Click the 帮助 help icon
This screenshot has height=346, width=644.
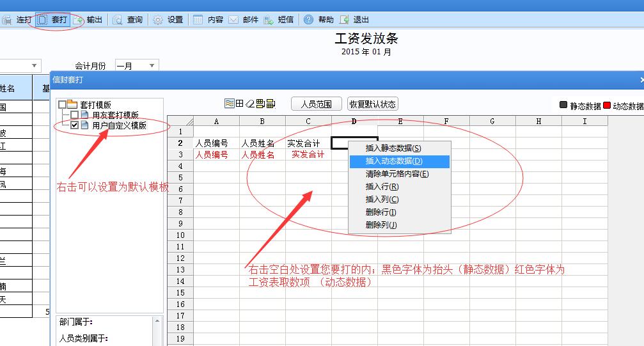point(309,20)
